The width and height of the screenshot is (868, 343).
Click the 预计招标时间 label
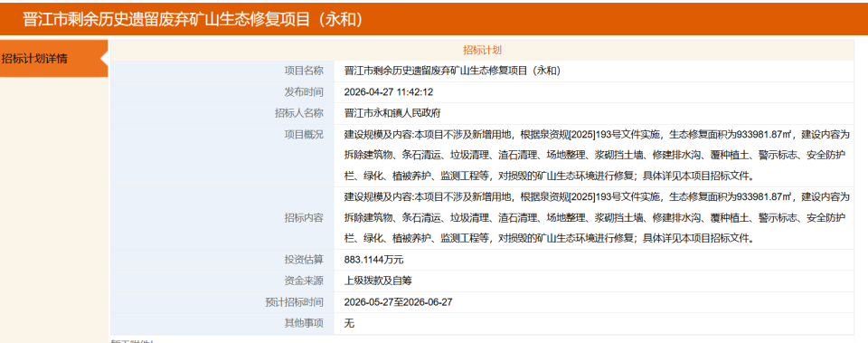(294, 302)
